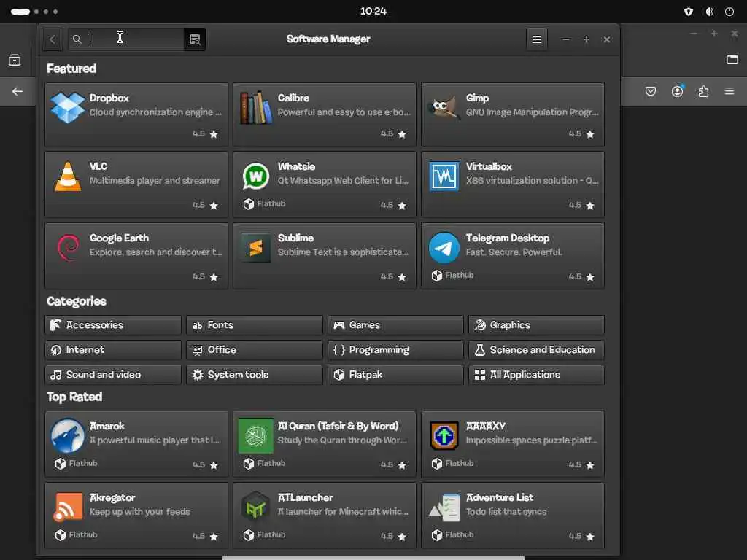Open the Software Manager hamburger menu
The height and width of the screenshot is (560, 747).
pyautogui.click(x=536, y=39)
